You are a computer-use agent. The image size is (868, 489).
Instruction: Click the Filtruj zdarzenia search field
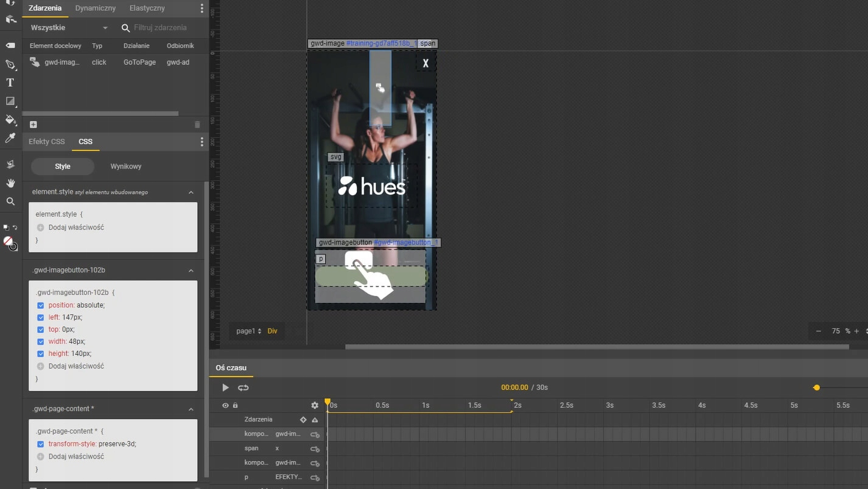(160, 28)
